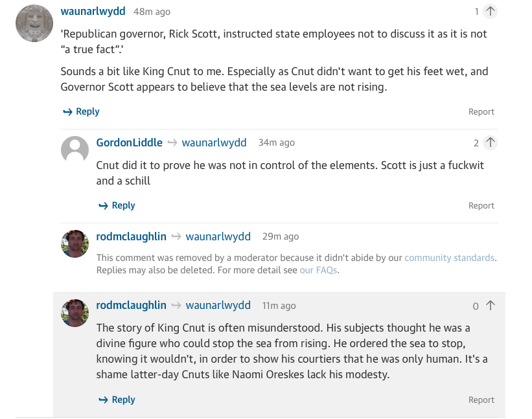Open the 'our FAQs' link
The width and height of the screenshot is (532, 419).
[318, 270]
